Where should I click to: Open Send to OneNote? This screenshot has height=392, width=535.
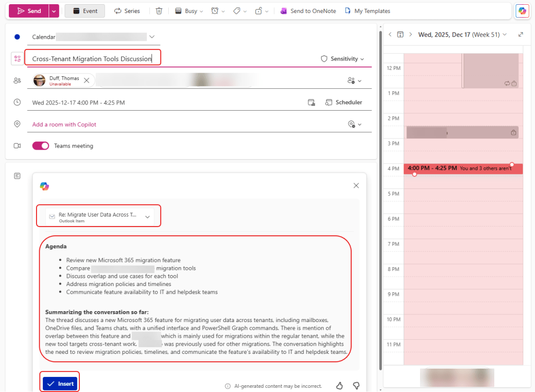308,11
